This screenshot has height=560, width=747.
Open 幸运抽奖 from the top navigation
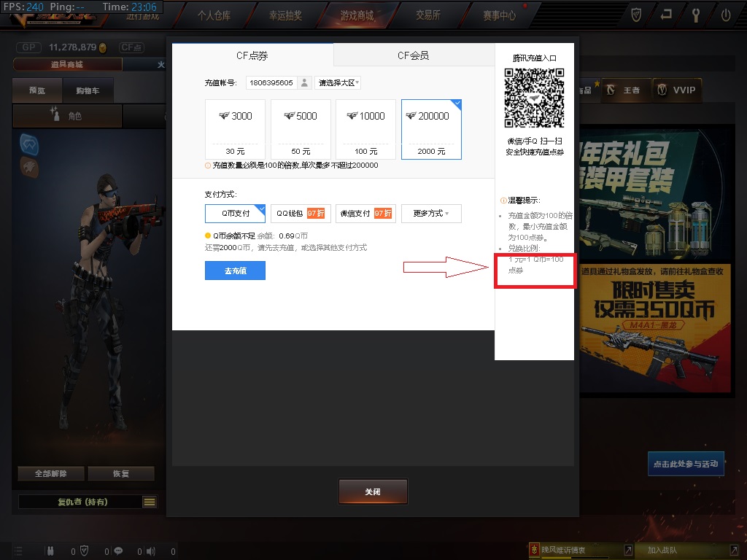click(286, 15)
